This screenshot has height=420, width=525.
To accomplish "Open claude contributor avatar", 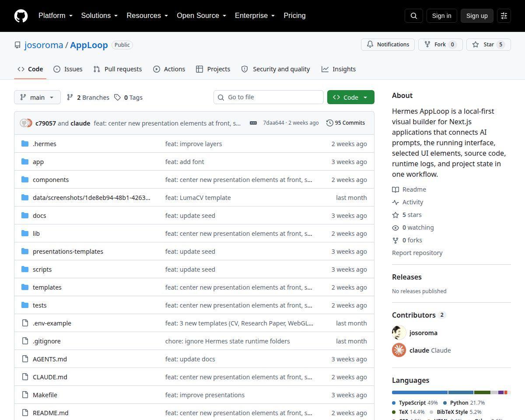I will pos(399,350).
